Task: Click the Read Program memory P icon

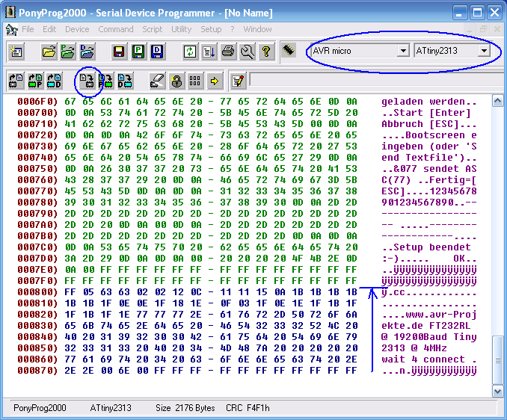Action: pyautogui.click(x=35, y=81)
